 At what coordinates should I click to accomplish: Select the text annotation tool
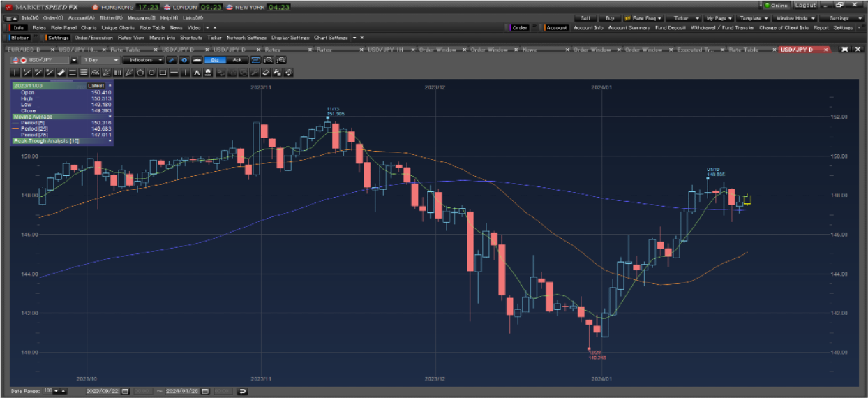pos(197,73)
